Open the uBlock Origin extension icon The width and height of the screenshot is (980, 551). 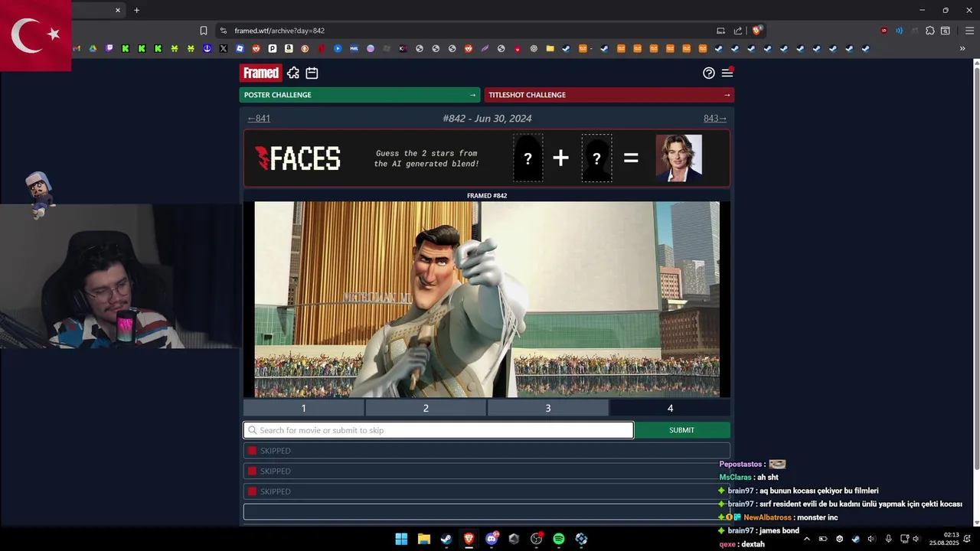click(884, 31)
